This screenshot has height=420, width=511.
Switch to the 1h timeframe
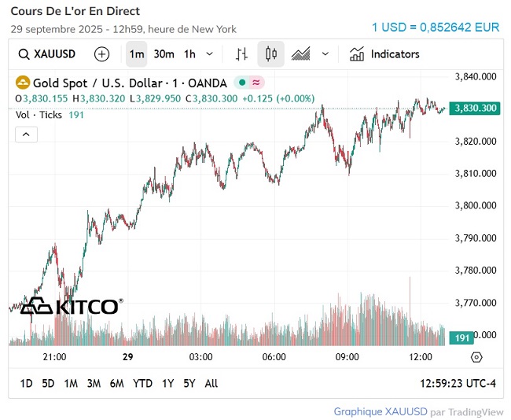click(x=189, y=54)
